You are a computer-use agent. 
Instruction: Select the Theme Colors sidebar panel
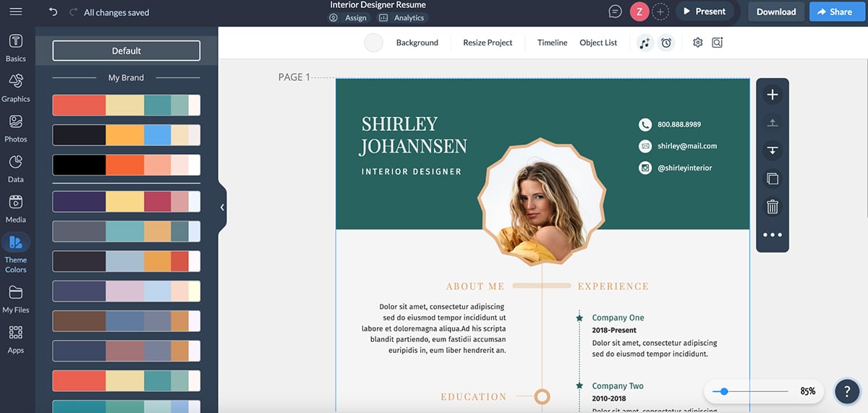tap(15, 253)
